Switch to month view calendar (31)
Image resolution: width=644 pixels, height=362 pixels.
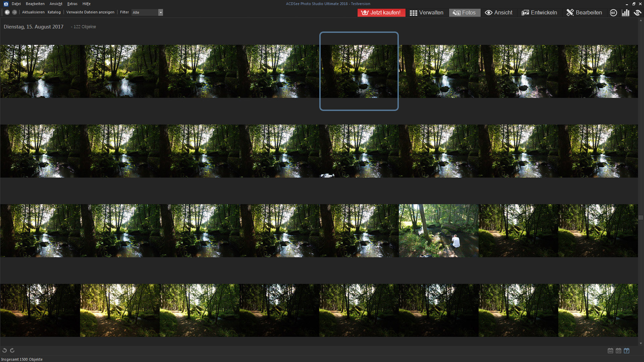click(619, 351)
